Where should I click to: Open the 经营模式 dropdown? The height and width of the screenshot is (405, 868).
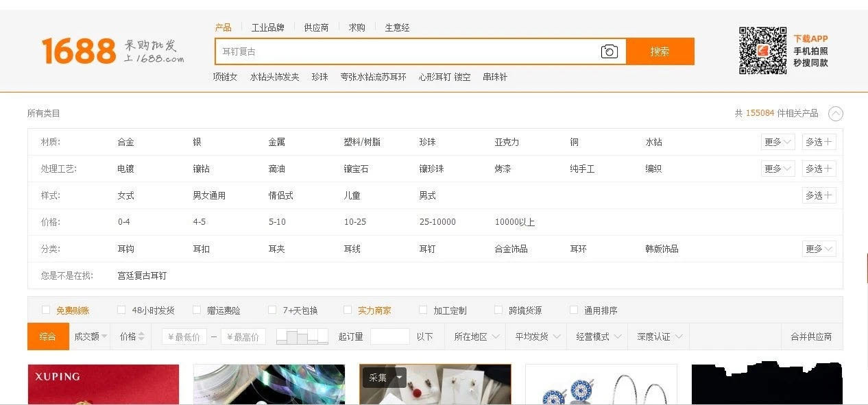click(598, 336)
